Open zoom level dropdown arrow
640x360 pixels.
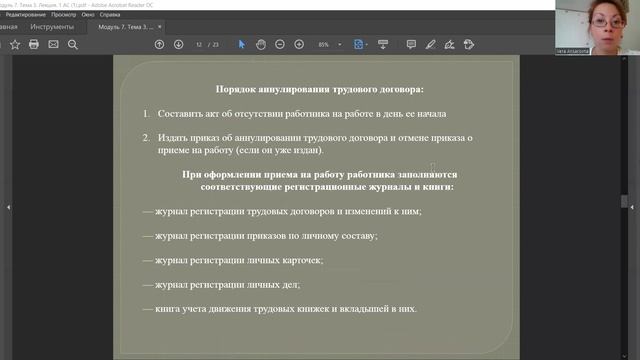[x=340, y=44]
